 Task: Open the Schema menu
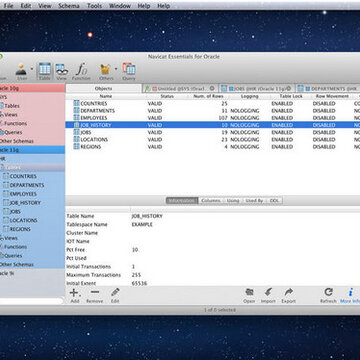(69, 6)
